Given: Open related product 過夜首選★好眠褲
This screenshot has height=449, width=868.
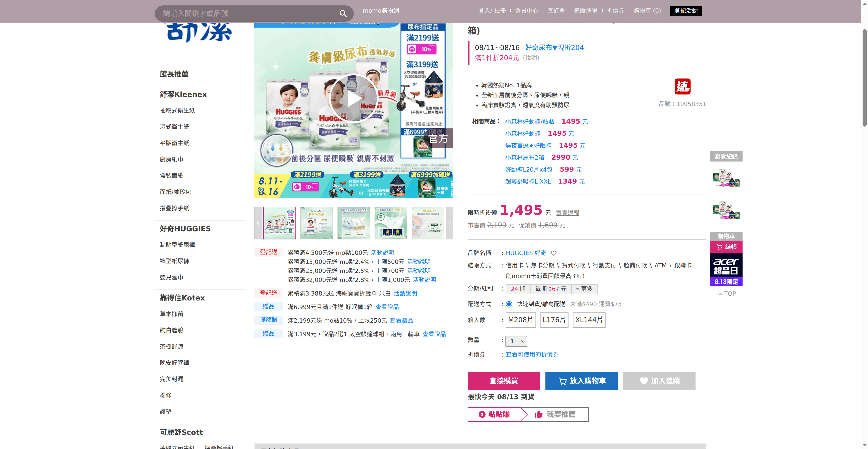Looking at the screenshot, I should [x=528, y=146].
